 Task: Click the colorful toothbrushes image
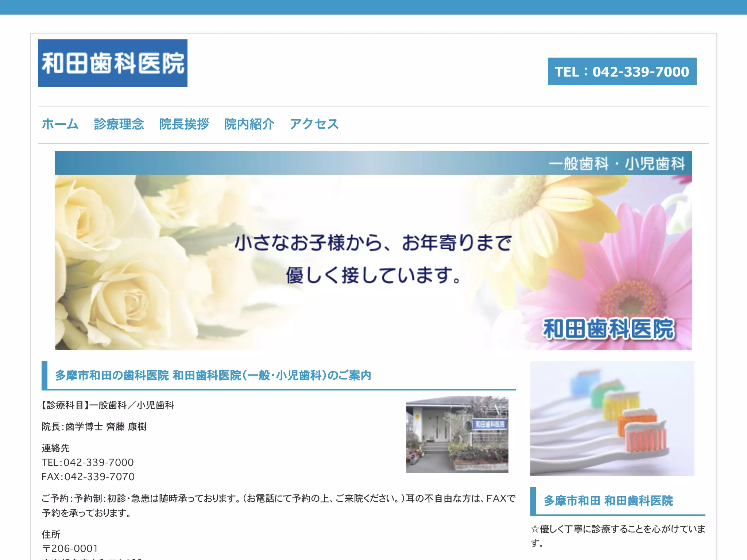click(x=612, y=419)
